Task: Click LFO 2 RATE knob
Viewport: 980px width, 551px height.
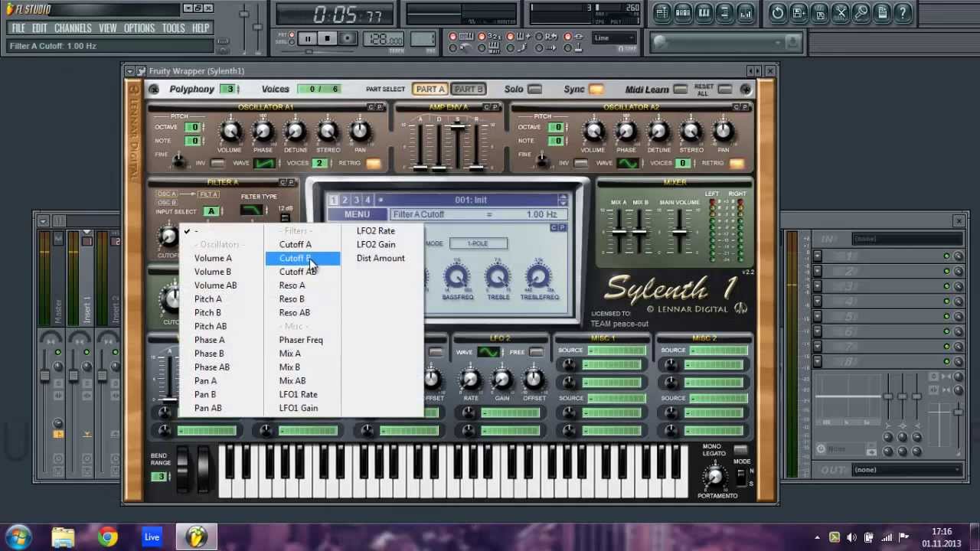Action: (x=470, y=380)
